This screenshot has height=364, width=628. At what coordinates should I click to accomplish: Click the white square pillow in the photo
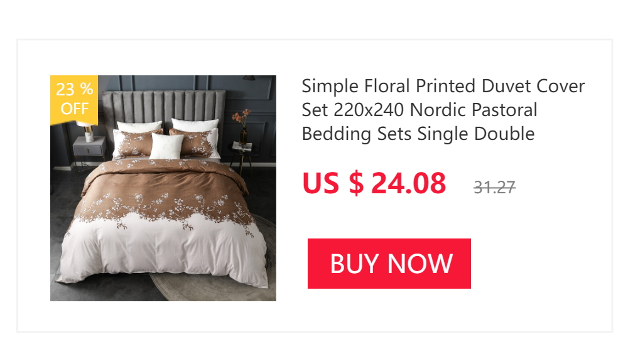click(x=166, y=146)
